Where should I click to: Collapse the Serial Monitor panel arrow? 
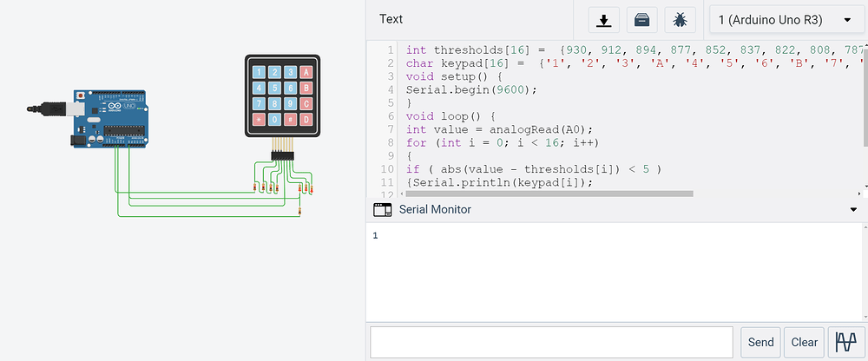coord(853,209)
